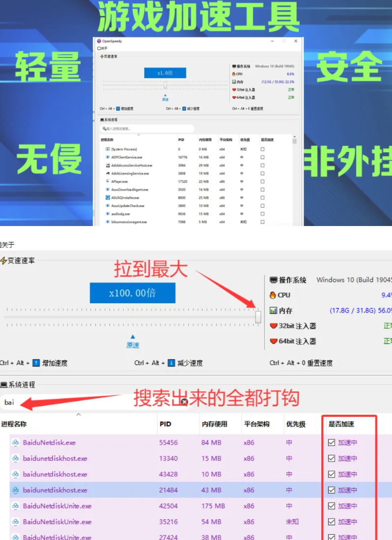The height and width of the screenshot is (540, 392).
Task: Click the ASUSQInstaller.exe process icon
Action: 108,198
